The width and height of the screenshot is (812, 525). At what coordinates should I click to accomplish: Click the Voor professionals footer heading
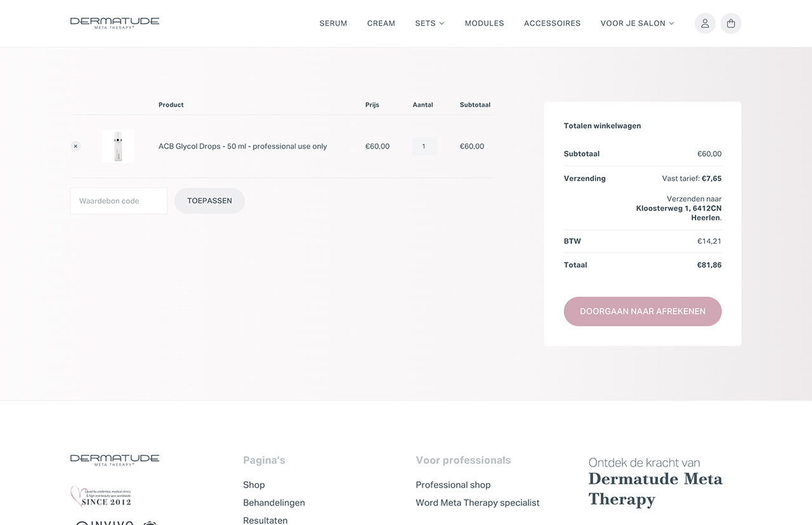click(463, 460)
